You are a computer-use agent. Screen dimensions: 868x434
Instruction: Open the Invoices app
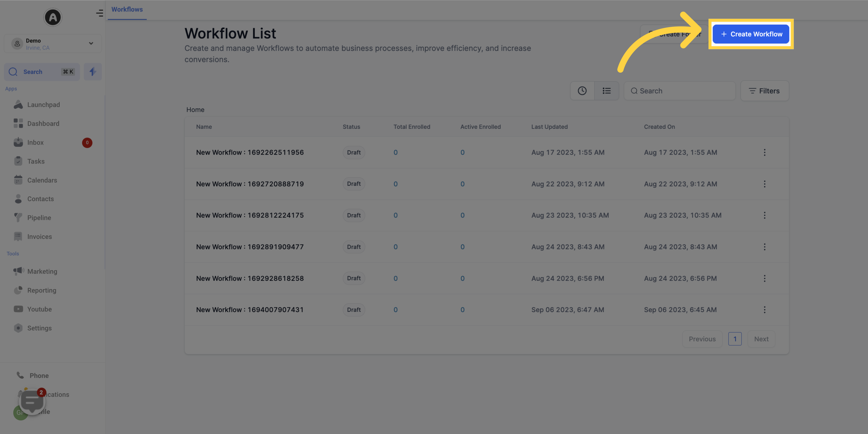point(39,236)
